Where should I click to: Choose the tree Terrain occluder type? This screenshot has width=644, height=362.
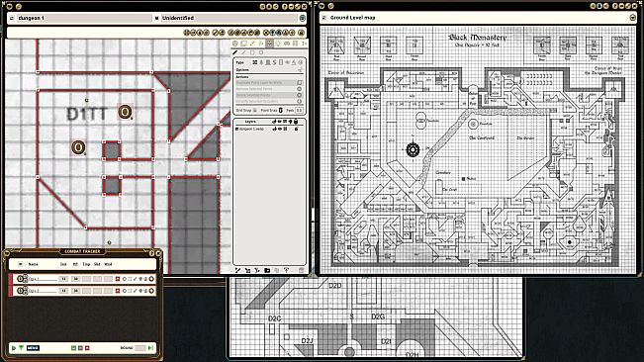point(261,62)
